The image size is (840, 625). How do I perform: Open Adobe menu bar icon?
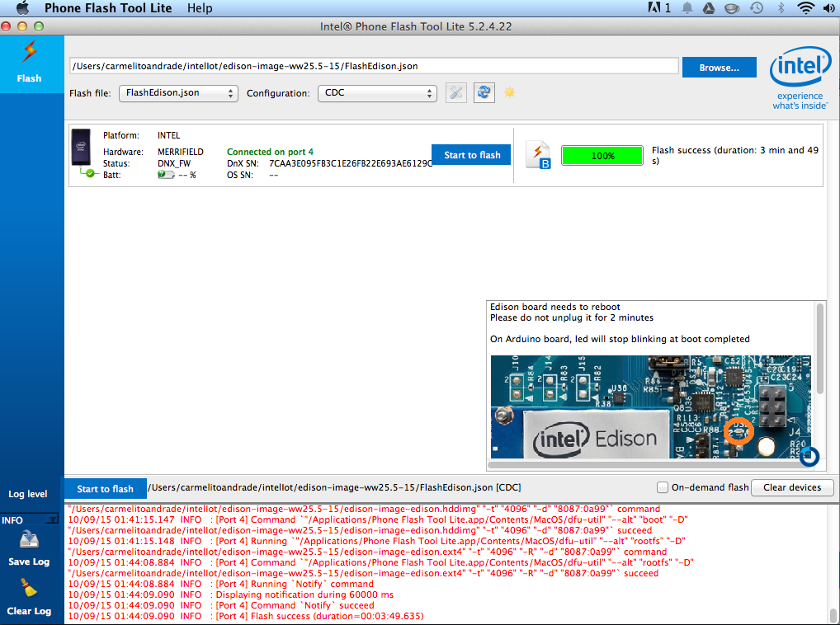coord(659,8)
